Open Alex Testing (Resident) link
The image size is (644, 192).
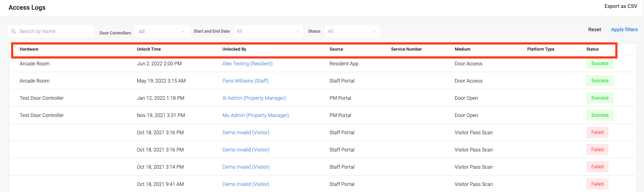tap(247, 64)
